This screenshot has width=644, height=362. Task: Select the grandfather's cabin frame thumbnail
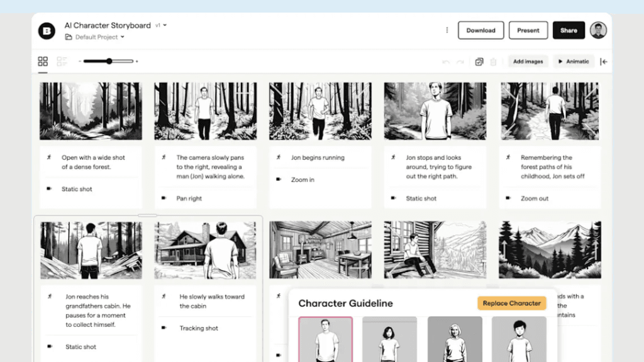click(91, 250)
